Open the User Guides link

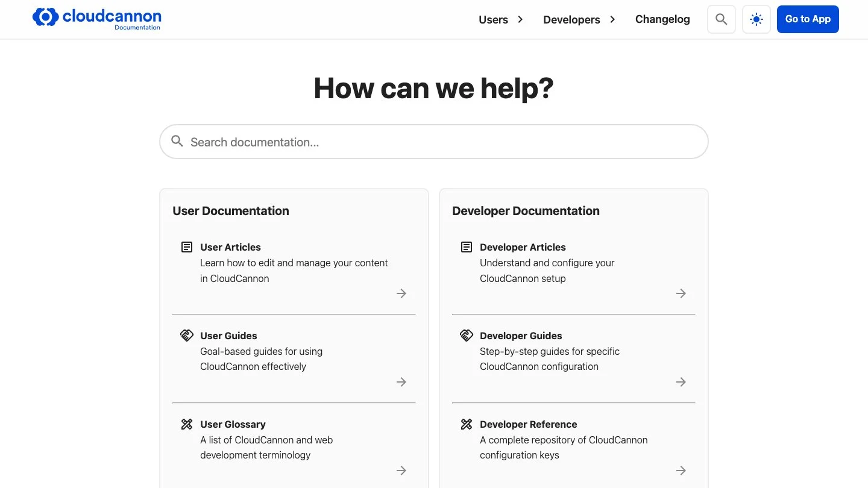coord(228,336)
